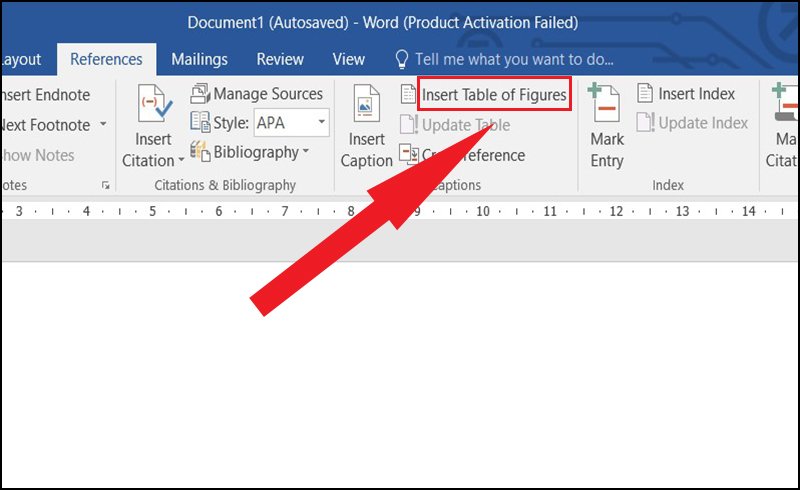Open the Next Footnote dropdown arrow
800x490 pixels.
[x=104, y=124]
